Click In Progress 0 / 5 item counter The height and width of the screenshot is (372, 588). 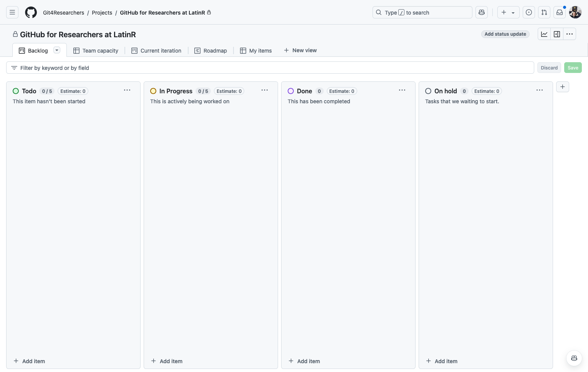click(x=203, y=91)
